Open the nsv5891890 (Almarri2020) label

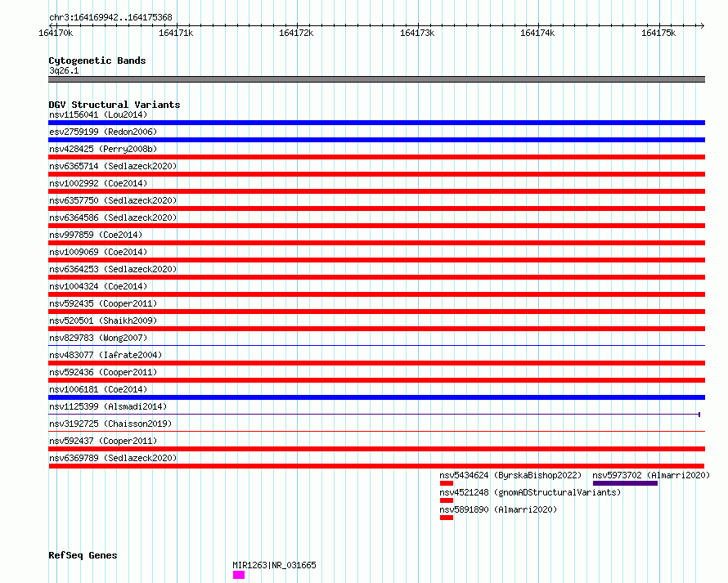coord(497,509)
